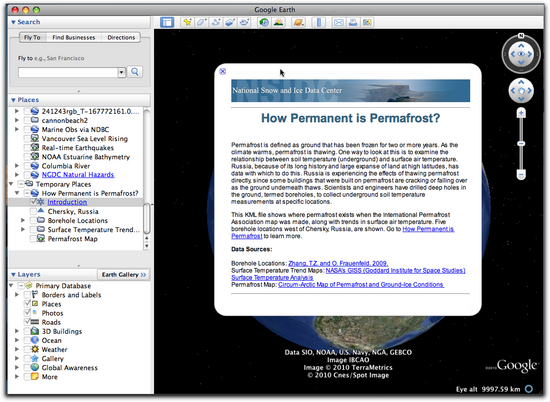Uncheck the Roads layer checkbox
The height and width of the screenshot is (402, 550).
point(27,322)
